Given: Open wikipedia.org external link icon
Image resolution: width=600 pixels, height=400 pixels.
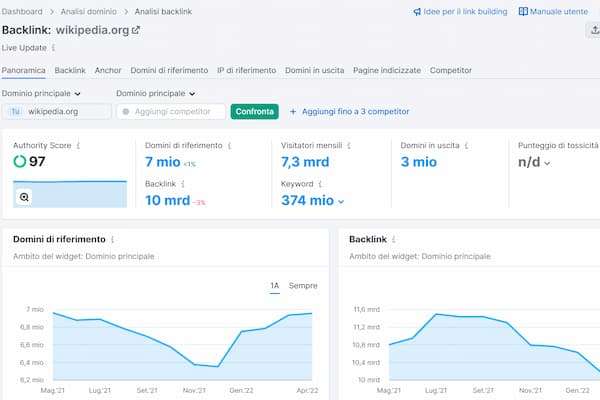Looking at the screenshot, I should [136, 30].
